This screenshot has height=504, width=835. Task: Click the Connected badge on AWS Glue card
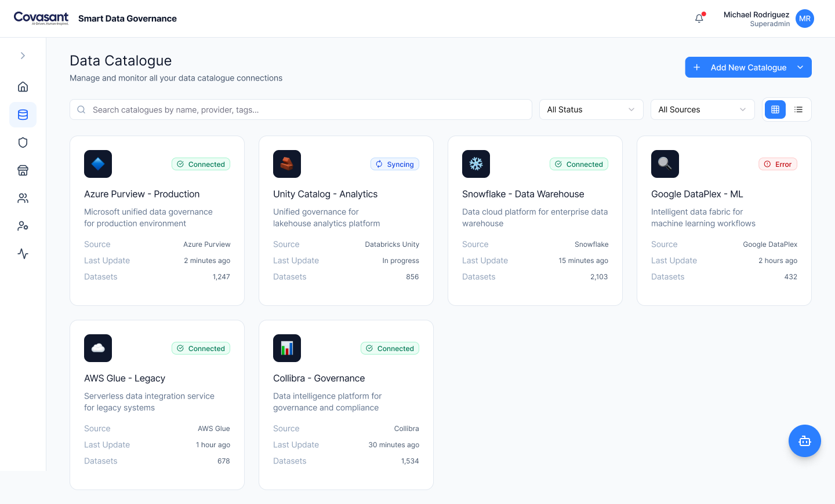click(x=201, y=348)
